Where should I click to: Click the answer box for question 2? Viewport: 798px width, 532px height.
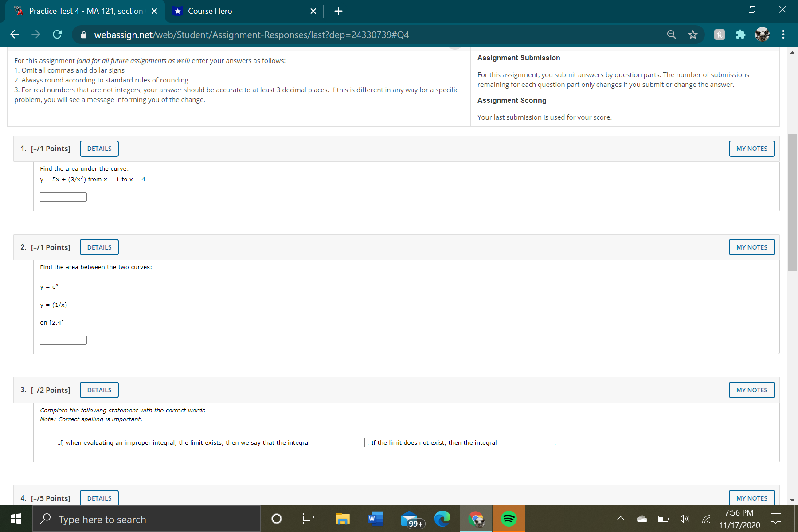point(63,340)
